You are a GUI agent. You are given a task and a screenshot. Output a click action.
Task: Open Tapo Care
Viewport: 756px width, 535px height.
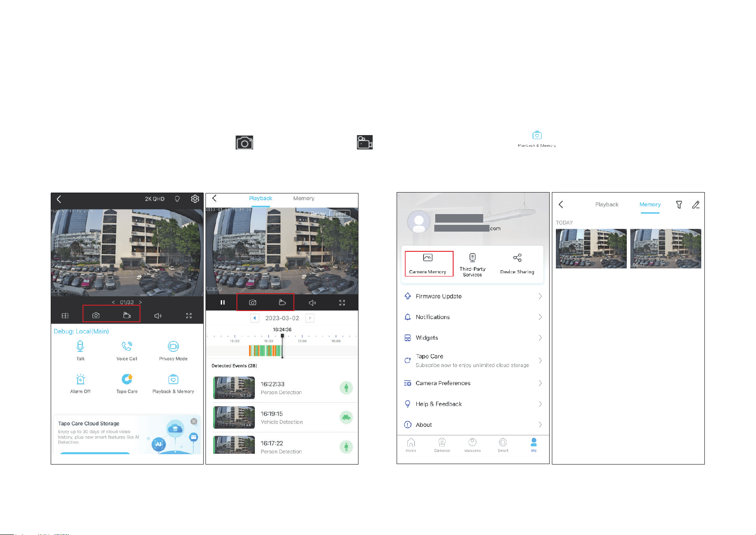pos(127,383)
